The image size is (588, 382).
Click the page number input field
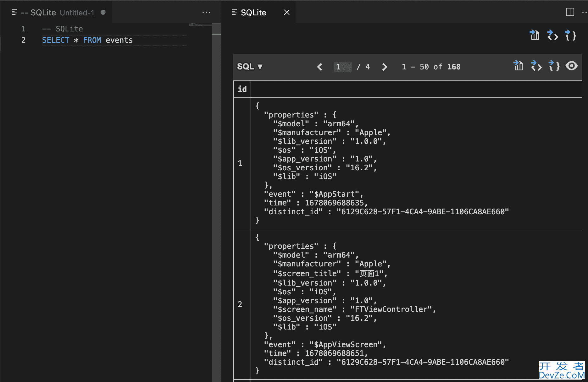pos(343,67)
